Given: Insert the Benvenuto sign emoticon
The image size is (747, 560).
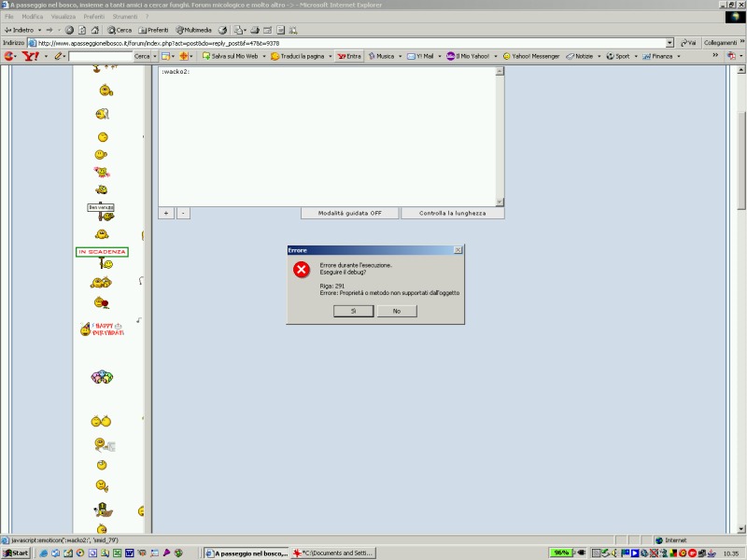Looking at the screenshot, I should [101, 210].
